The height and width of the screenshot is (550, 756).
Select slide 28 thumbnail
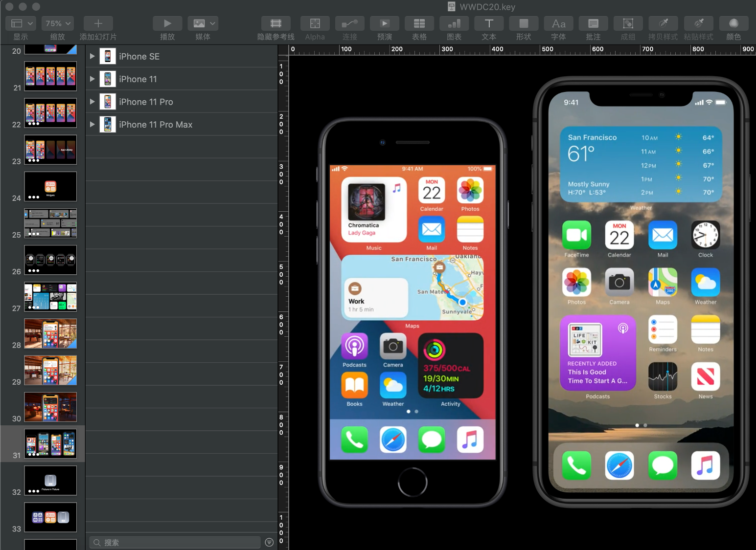click(x=50, y=333)
